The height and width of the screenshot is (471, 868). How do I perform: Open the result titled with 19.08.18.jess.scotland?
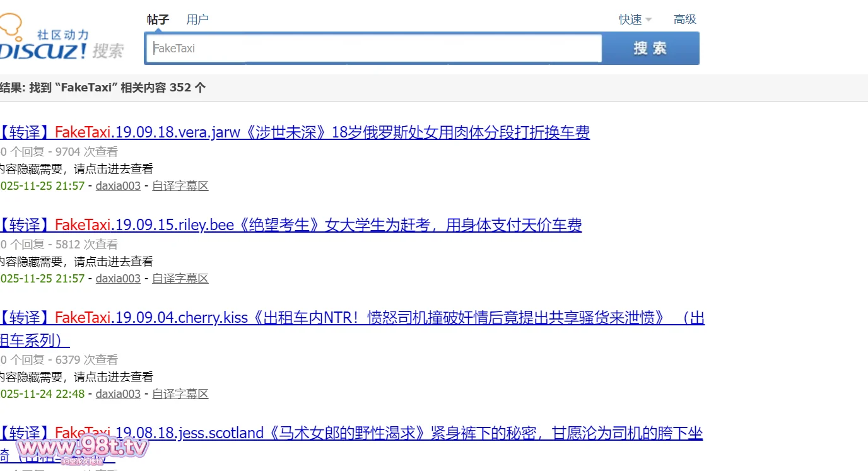tap(351, 433)
